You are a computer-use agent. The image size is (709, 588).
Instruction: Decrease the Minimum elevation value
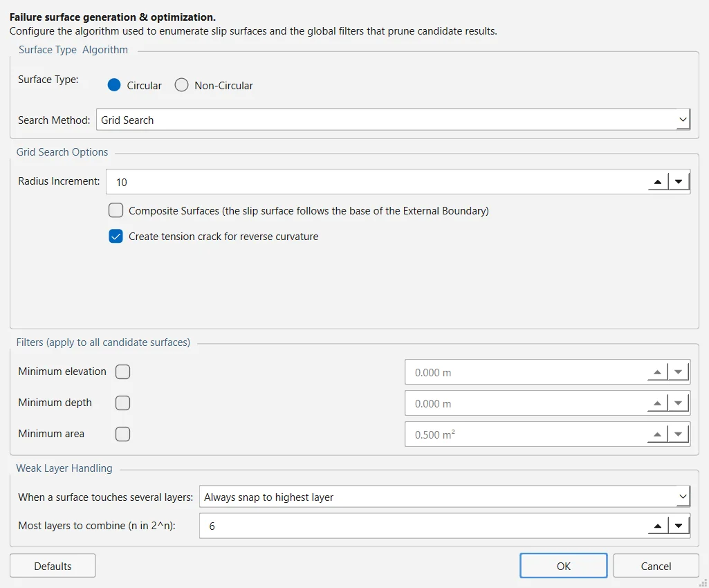[679, 372]
